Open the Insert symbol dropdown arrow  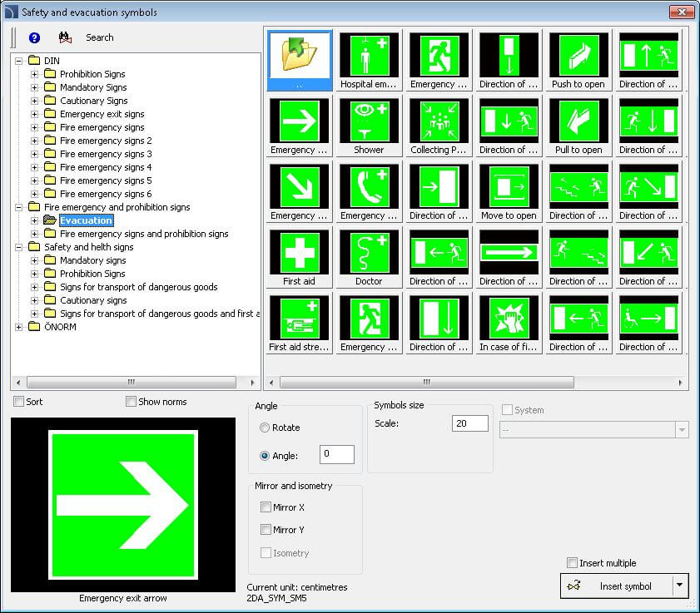point(680,586)
